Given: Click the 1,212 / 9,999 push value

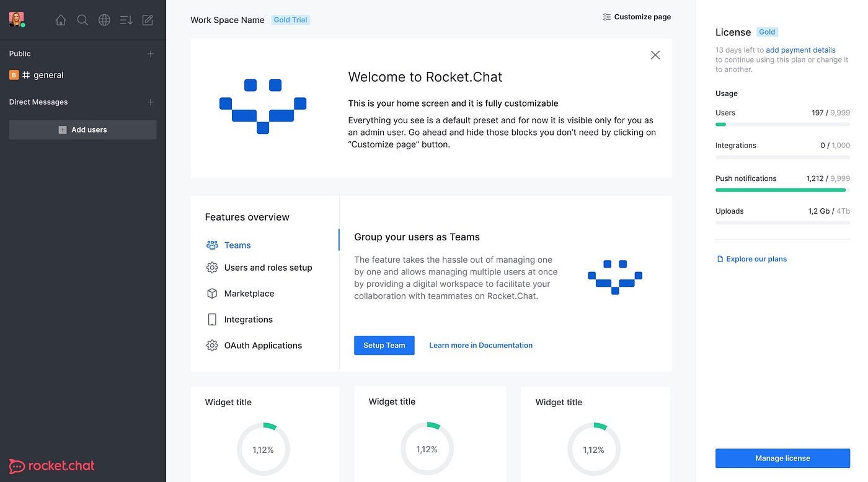Looking at the screenshot, I should click(828, 178).
